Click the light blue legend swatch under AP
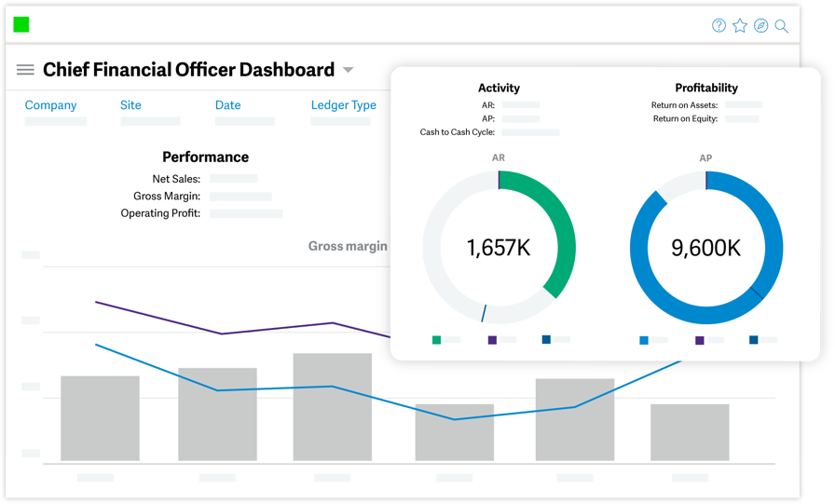 [644, 341]
